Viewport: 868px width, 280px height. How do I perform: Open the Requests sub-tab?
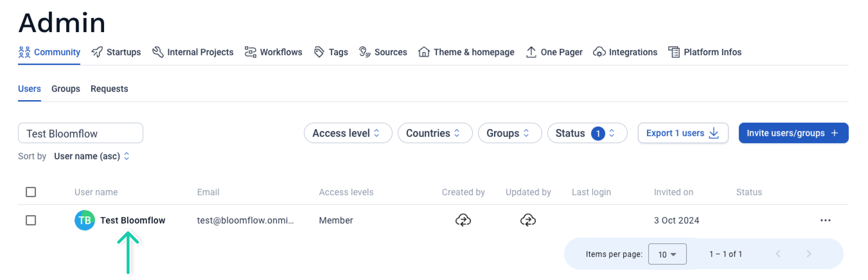[109, 89]
